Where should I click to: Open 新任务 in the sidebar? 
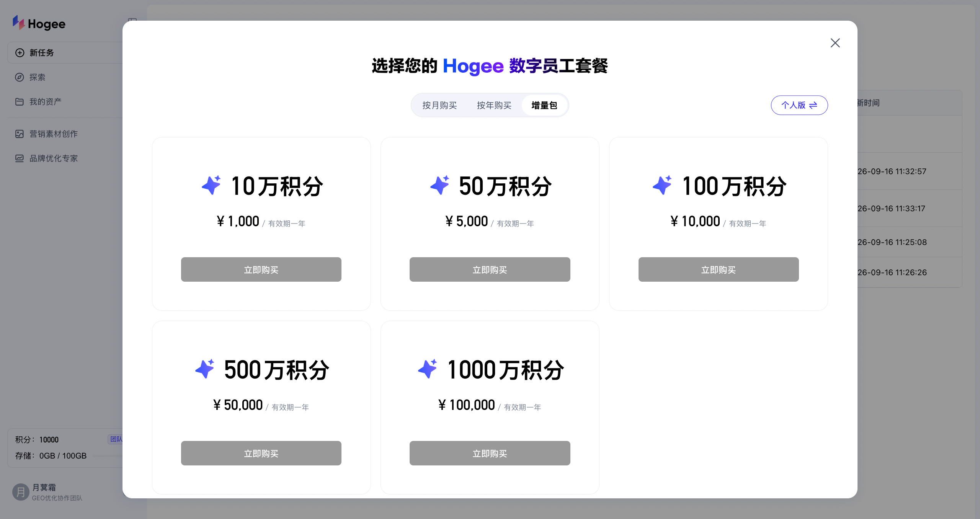(65, 53)
